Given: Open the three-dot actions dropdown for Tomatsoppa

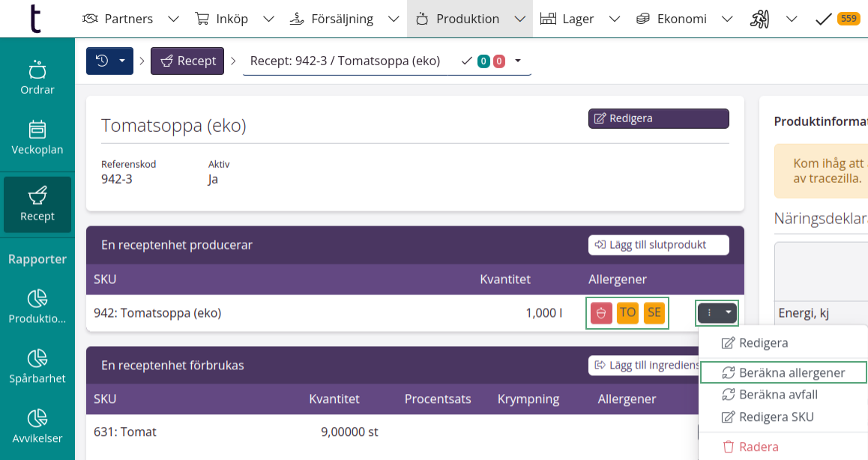Looking at the screenshot, I should [717, 313].
